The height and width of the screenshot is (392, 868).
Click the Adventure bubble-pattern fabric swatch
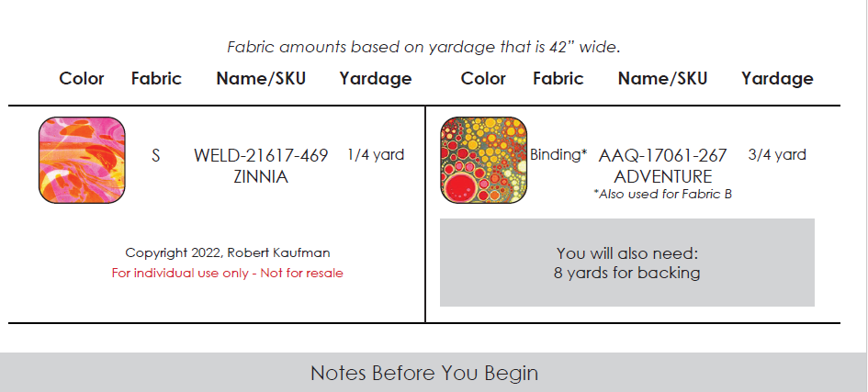484,160
